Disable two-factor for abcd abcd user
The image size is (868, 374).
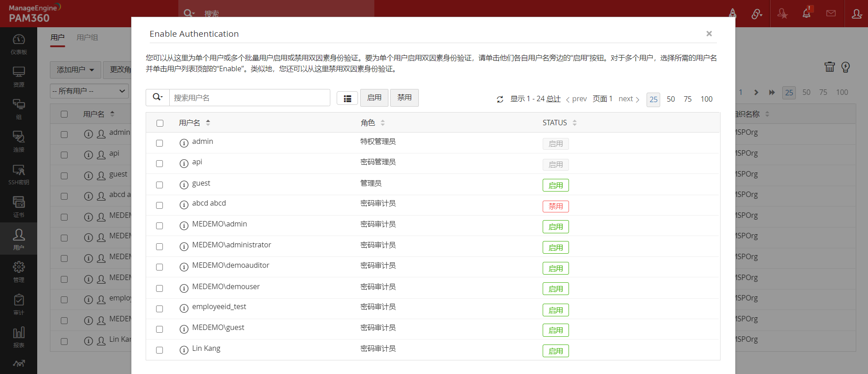pos(556,206)
